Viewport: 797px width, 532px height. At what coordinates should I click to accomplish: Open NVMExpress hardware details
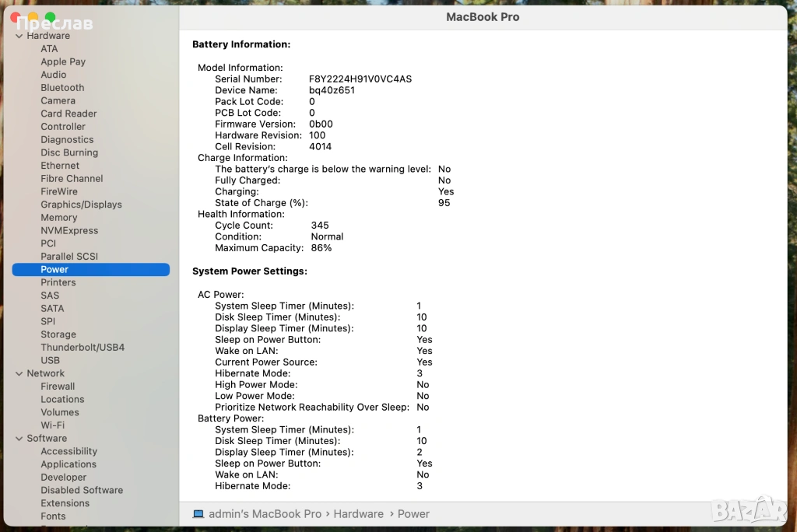point(69,231)
